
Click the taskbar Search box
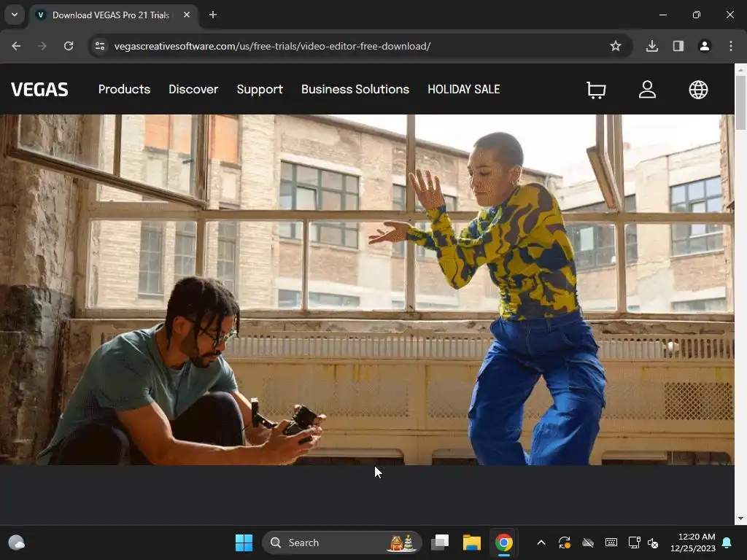pyautogui.click(x=341, y=542)
